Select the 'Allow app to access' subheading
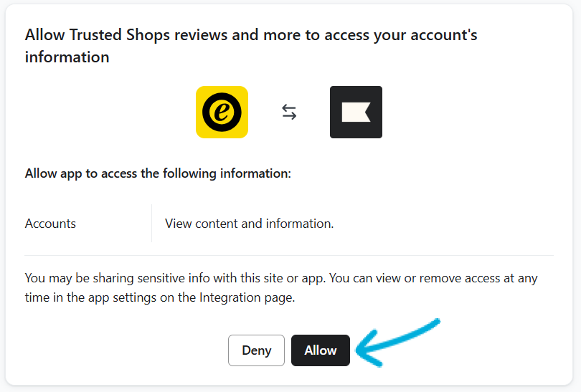 [158, 173]
